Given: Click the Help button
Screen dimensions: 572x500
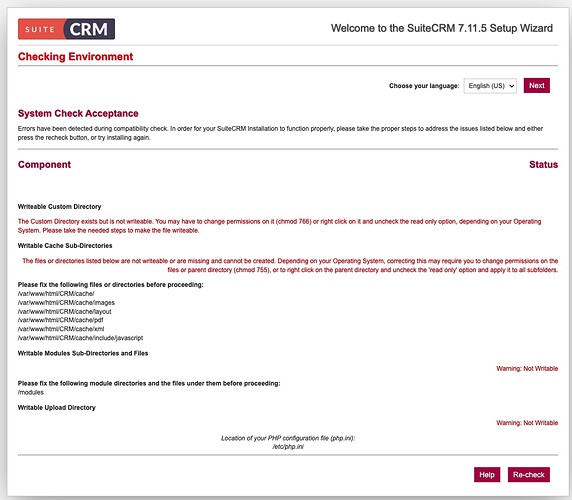Looking at the screenshot, I should pyautogui.click(x=487, y=474).
